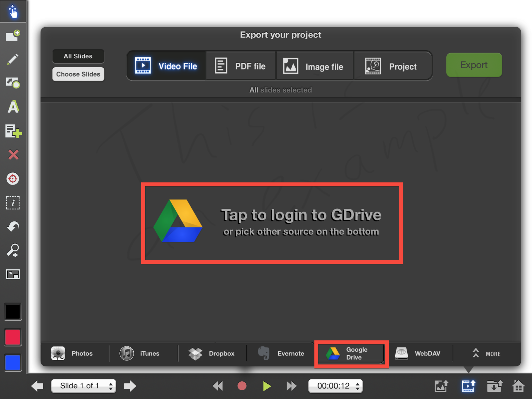
Task: Switch to PDF file export tab
Action: click(241, 66)
